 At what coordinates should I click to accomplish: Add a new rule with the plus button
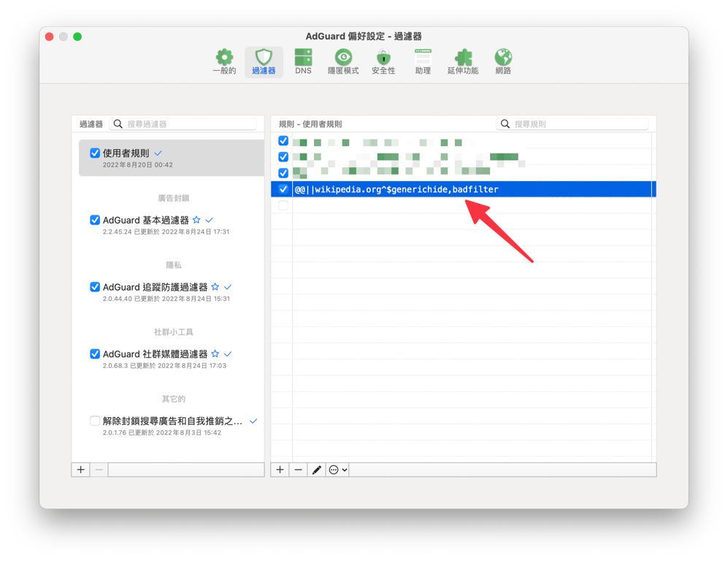(x=280, y=470)
